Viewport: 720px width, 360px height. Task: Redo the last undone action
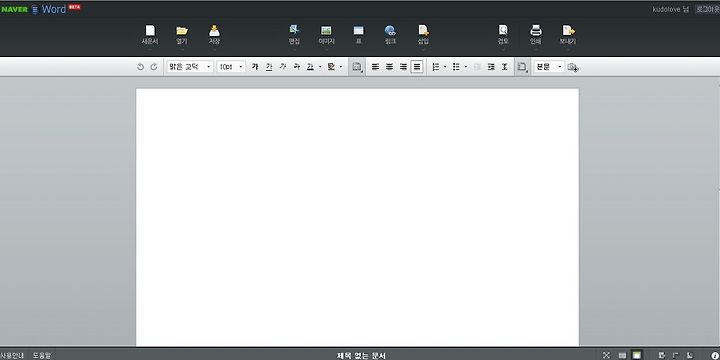coord(154,67)
